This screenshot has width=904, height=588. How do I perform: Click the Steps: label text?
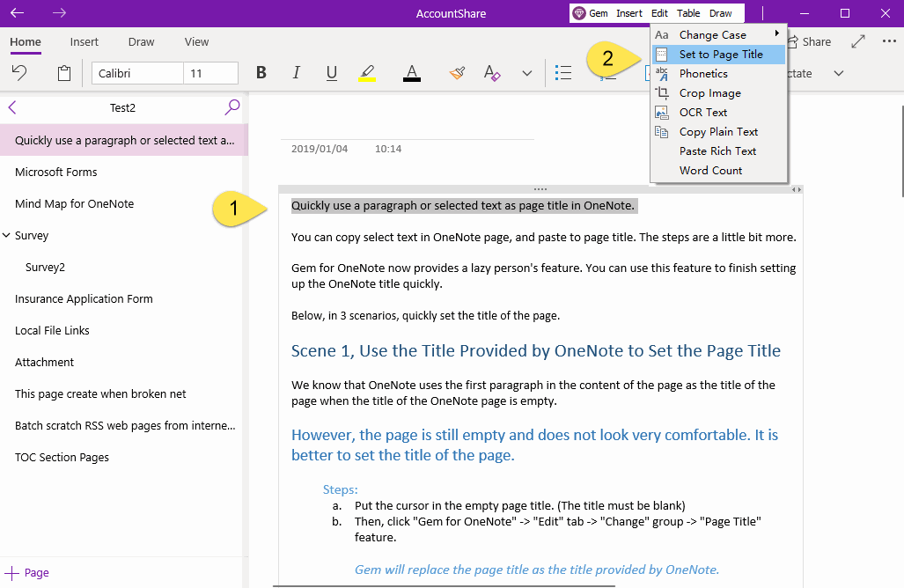click(340, 489)
